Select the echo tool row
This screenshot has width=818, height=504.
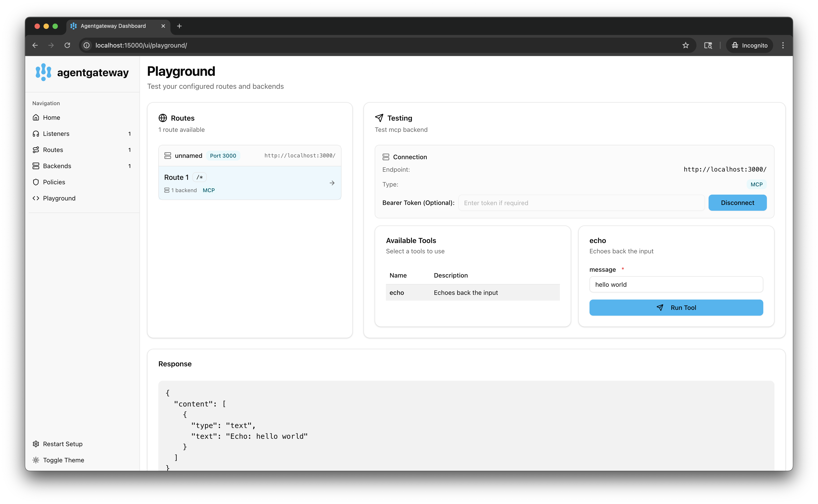point(472,292)
